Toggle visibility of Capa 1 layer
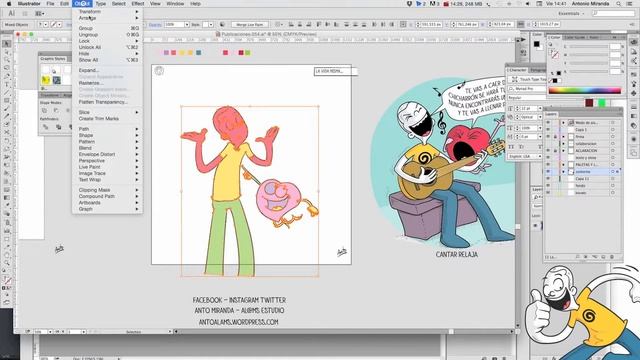640x360 pixels. [548, 130]
